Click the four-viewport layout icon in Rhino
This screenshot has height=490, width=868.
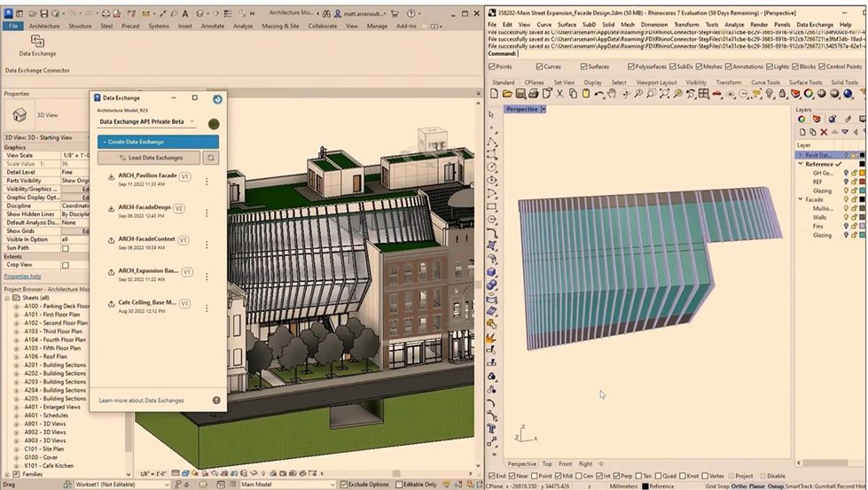pyautogui.click(x=704, y=94)
